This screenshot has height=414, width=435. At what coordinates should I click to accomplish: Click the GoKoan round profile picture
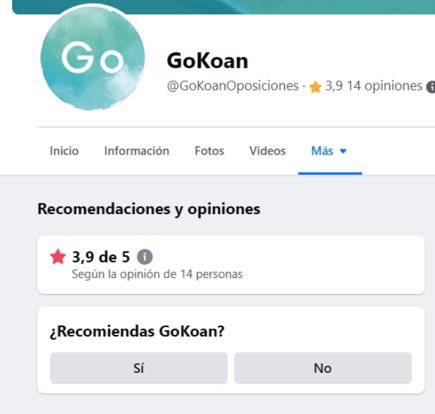click(x=93, y=58)
